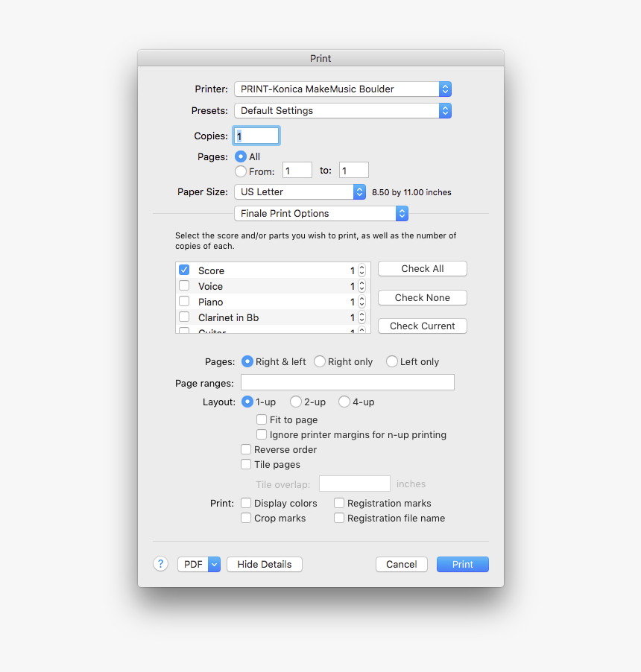Select the From pages radio button
The image size is (641, 672).
point(241,171)
